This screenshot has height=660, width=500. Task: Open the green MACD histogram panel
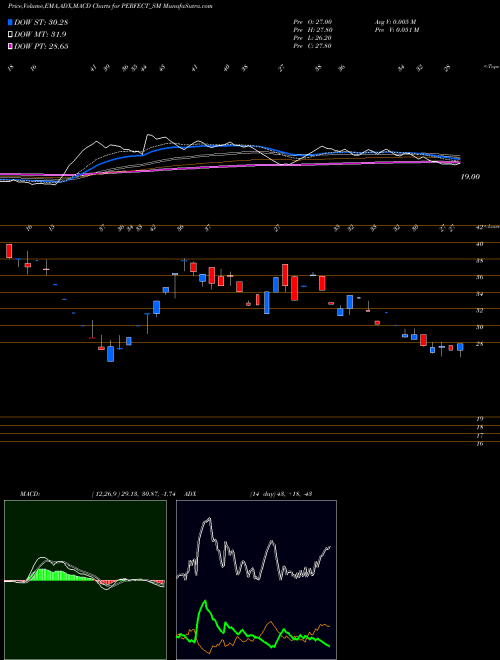pyautogui.click(x=85, y=580)
